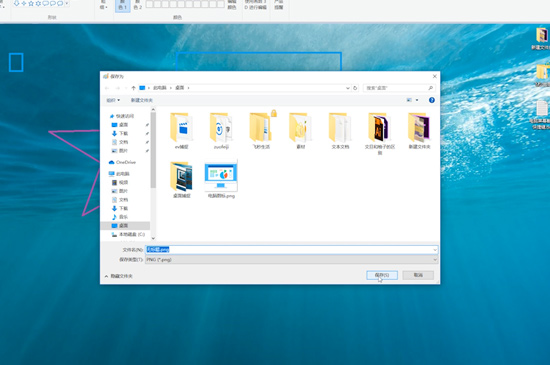Select 颜色1 in Paint ribbon
The height and width of the screenshot is (365, 550).
[x=122, y=6]
